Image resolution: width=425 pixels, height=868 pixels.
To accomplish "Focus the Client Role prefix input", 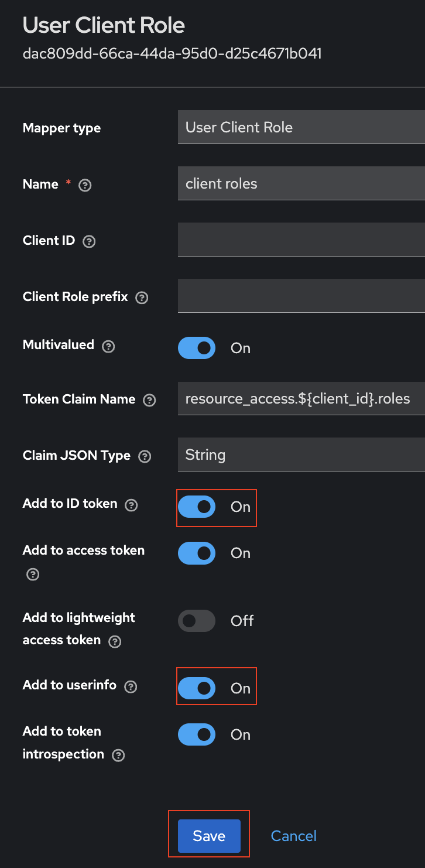I will (x=301, y=296).
